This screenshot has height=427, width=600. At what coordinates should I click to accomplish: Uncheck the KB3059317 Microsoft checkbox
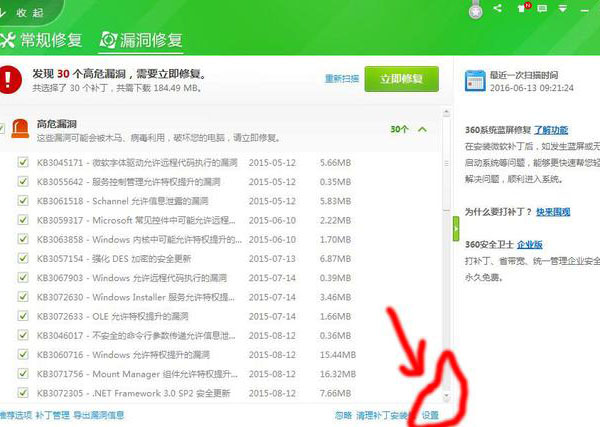tap(23, 220)
